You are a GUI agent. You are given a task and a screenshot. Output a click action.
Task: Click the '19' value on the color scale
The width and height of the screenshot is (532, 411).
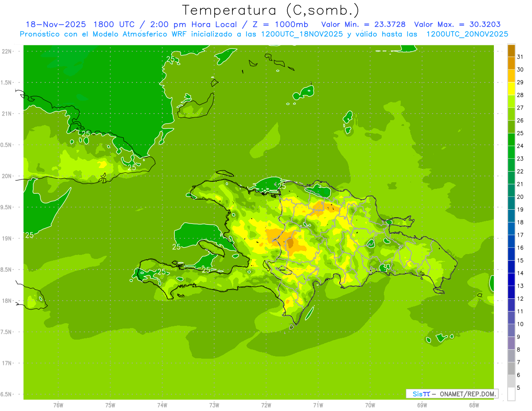tap(520, 209)
